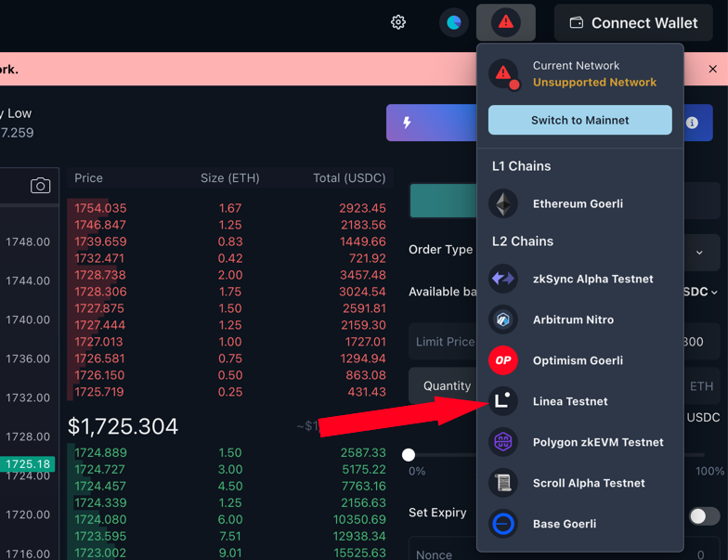
Task: Click the percentage slider handle at 0%
Action: [x=409, y=455]
